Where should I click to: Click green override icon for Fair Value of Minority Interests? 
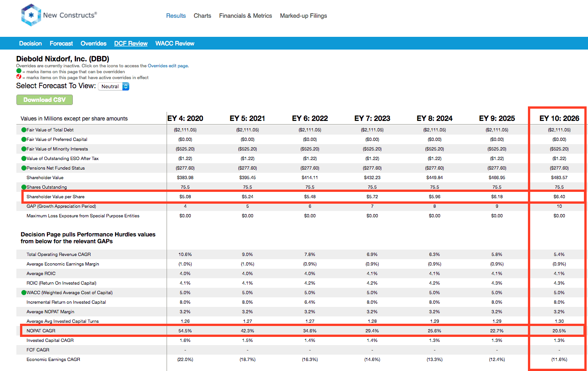24,149
